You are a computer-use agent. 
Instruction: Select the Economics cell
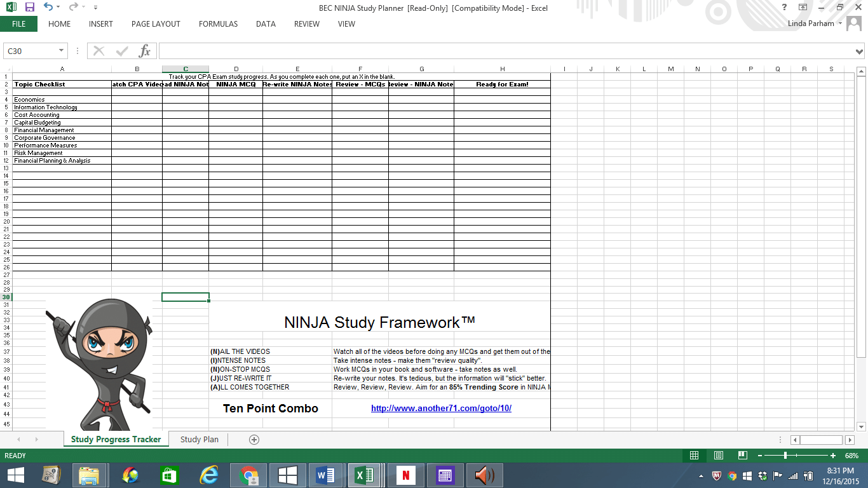[62, 100]
